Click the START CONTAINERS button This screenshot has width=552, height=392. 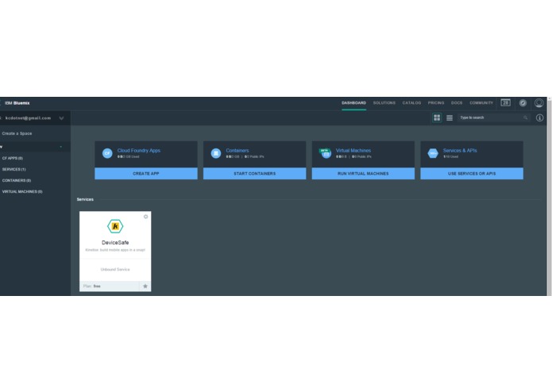click(x=254, y=174)
